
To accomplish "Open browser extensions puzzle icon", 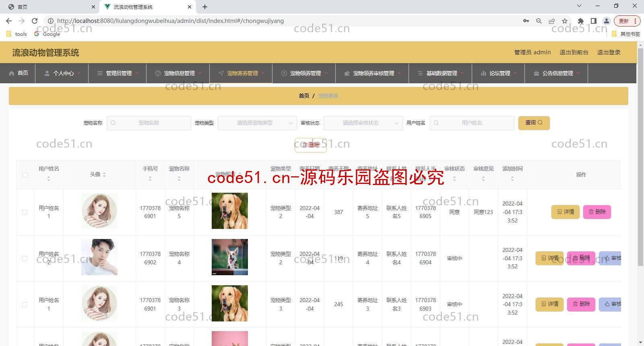I will click(x=580, y=21).
